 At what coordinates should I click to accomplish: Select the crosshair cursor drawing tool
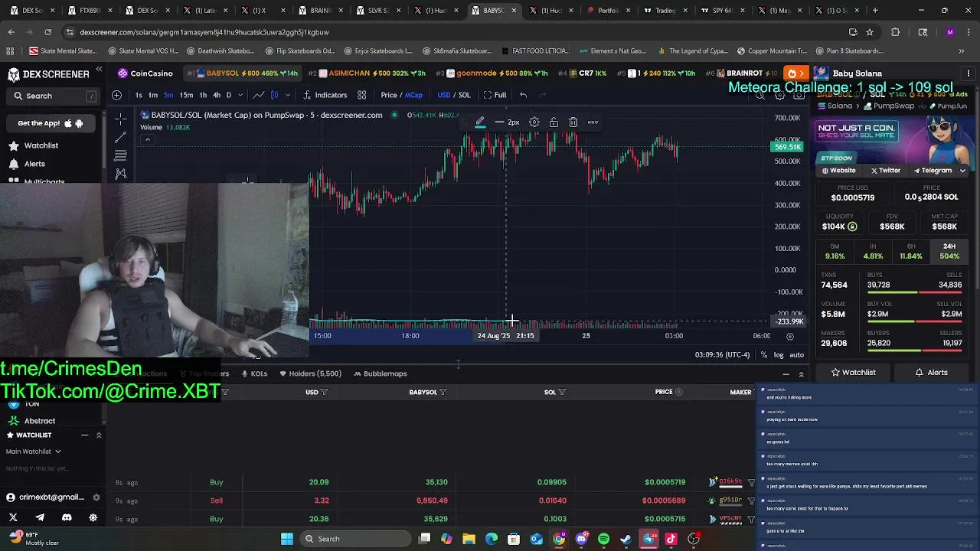(x=120, y=119)
